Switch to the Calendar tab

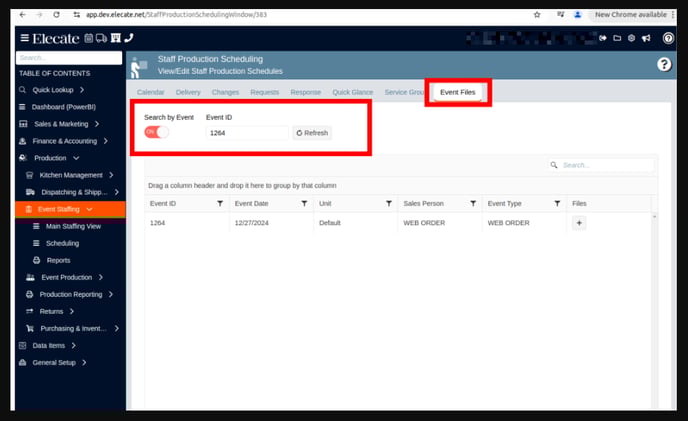[x=150, y=92]
